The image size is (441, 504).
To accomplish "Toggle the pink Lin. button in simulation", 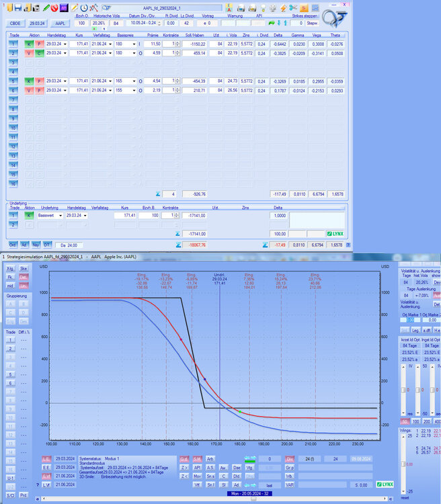I will [23, 286].
